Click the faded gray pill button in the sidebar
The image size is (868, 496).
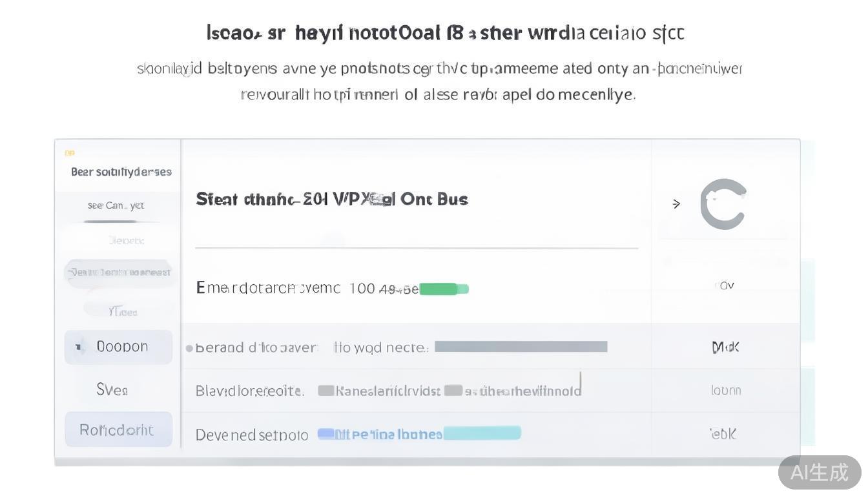pos(119,273)
